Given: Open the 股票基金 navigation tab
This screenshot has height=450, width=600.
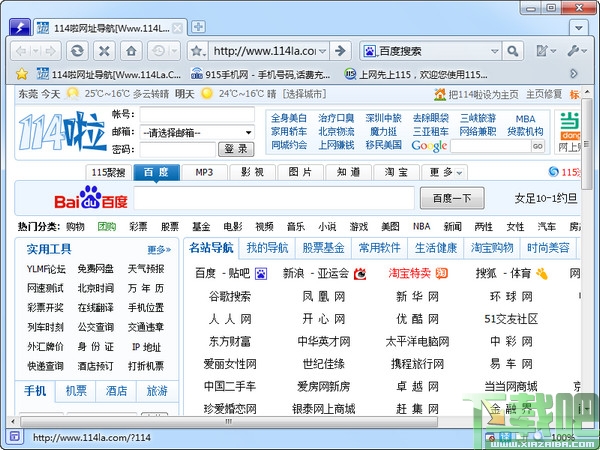Looking at the screenshot, I should (323, 248).
